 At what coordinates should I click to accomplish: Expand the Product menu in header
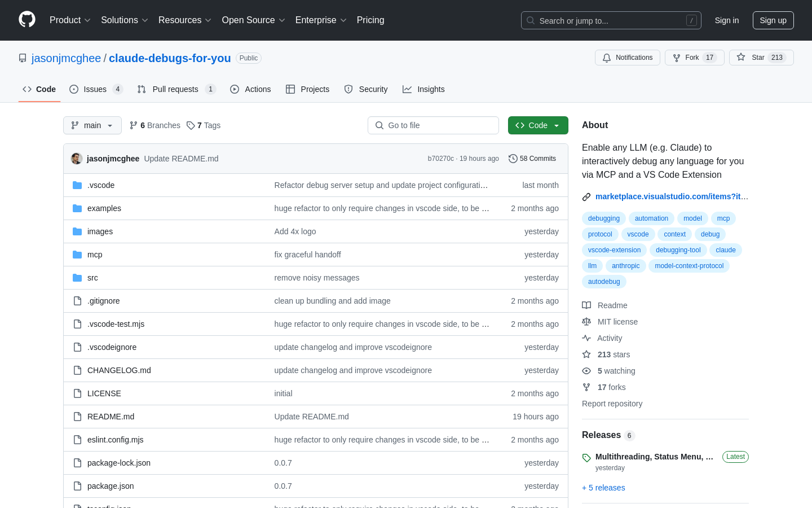tap(70, 20)
